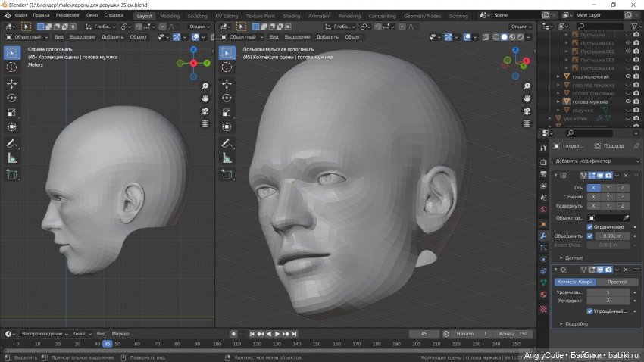This screenshot has height=362, width=644.
Task: Activate the 3D Cursor tool in left viewport
Action: [12, 67]
